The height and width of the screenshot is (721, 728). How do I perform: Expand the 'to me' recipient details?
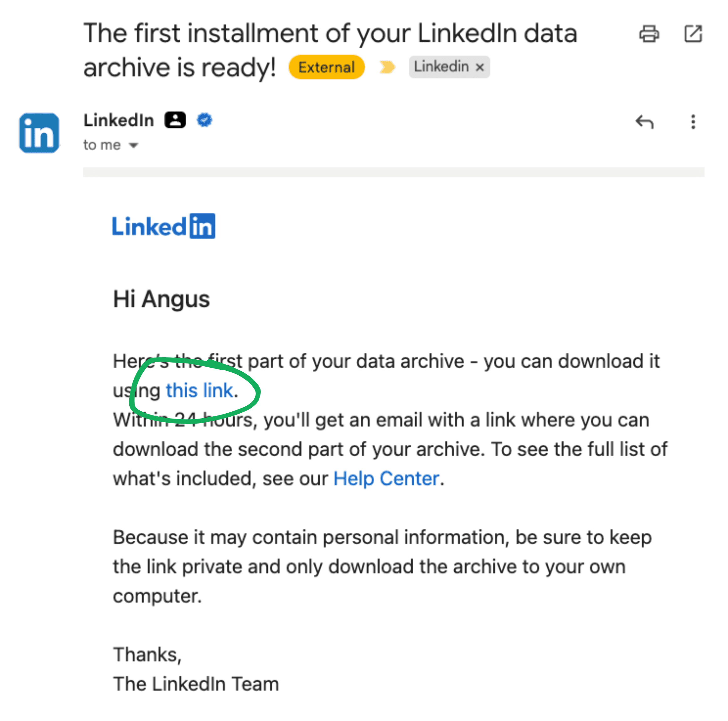(x=134, y=145)
